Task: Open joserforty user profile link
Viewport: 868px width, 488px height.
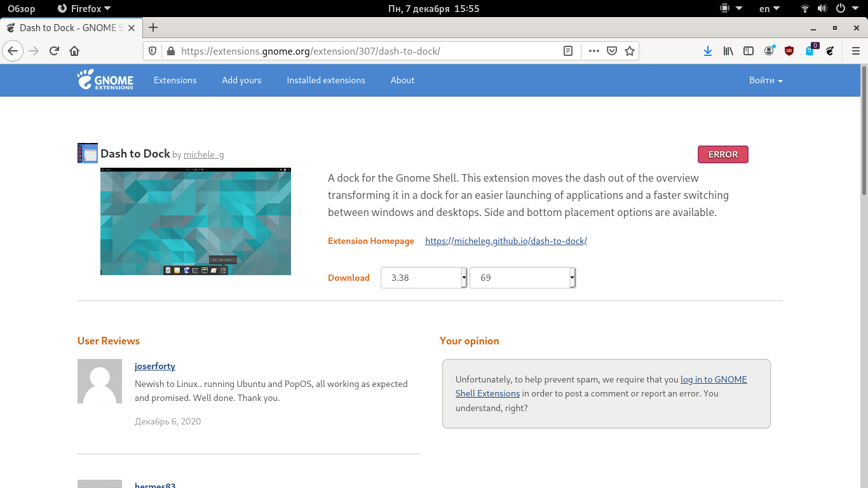Action: pos(155,366)
